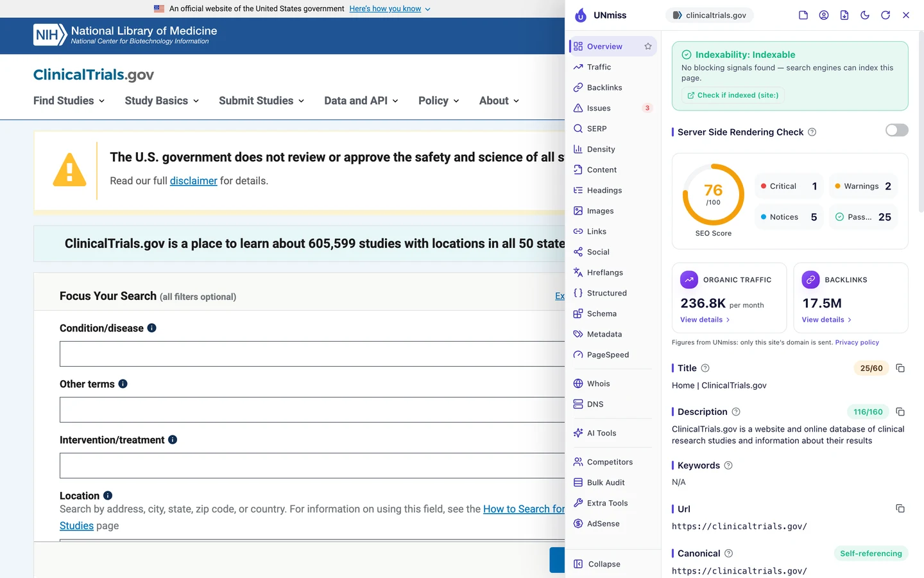Expand the Find Studies menu
This screenshot has height=578, width=924.
pos(69,101)
